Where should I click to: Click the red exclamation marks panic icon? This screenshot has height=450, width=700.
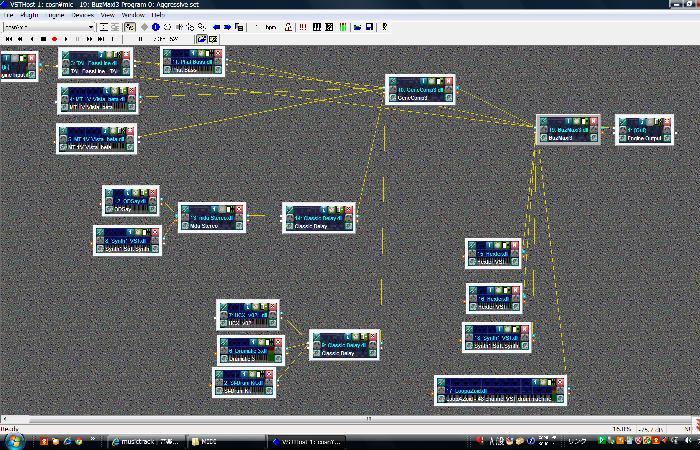303,27
